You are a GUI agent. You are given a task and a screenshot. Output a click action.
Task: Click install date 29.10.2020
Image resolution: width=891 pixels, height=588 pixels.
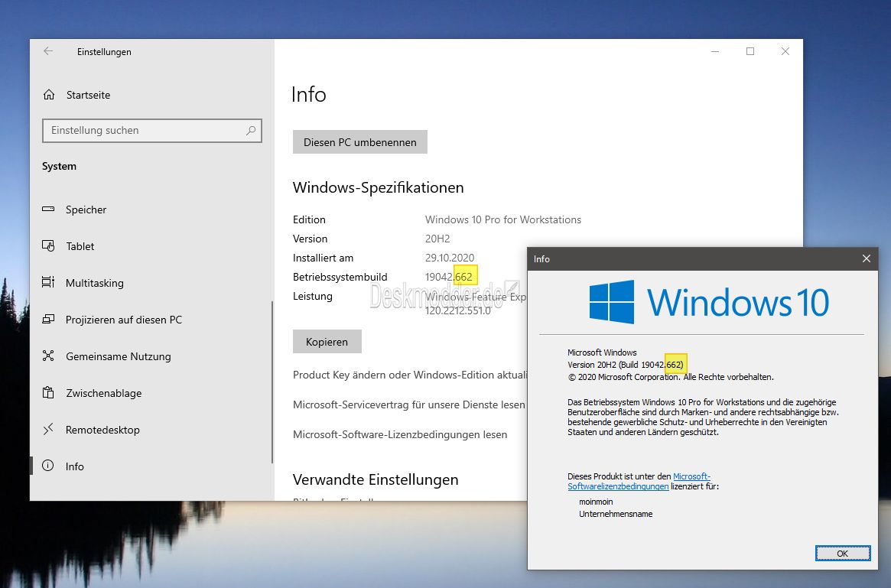pos(450,258)
